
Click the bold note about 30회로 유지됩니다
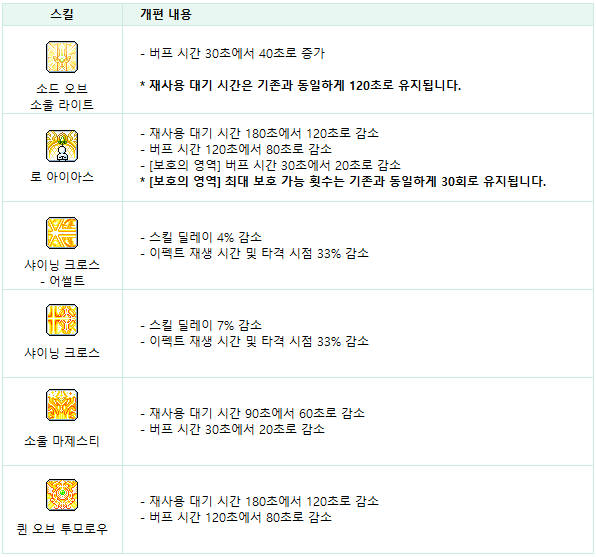pos(343,181)
